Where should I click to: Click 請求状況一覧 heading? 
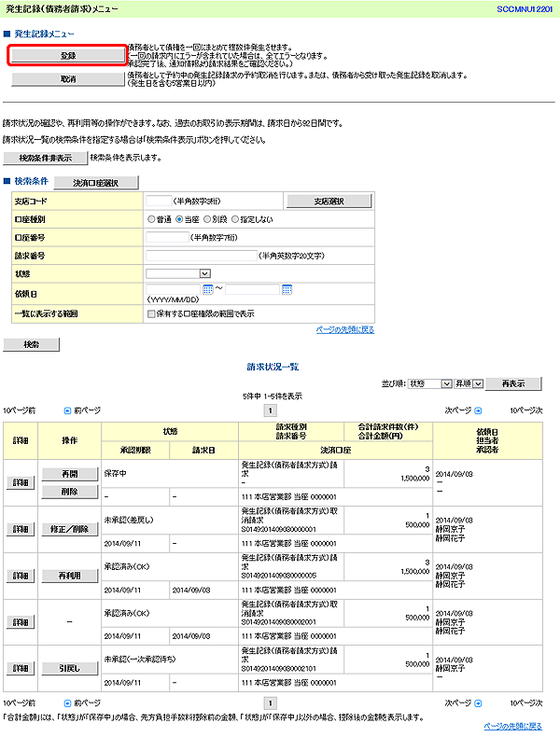[273, 367]
